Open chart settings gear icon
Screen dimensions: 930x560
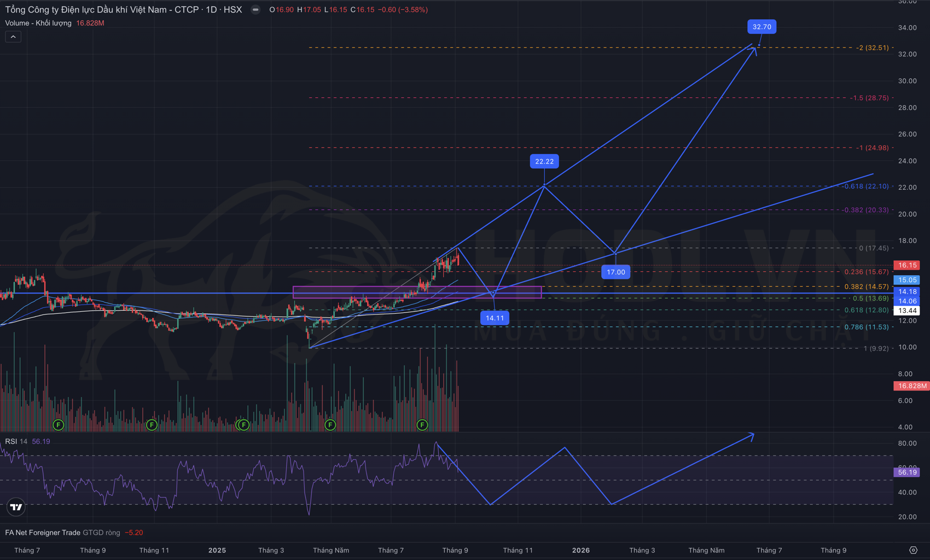pyautogui.click(x=913, y=550)
